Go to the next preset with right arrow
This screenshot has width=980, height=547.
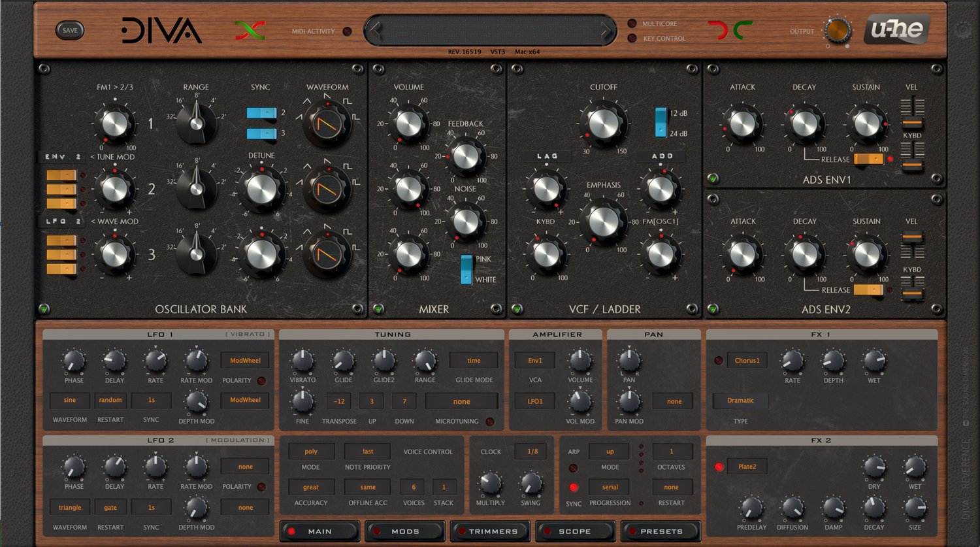click(x=606, y=30)
